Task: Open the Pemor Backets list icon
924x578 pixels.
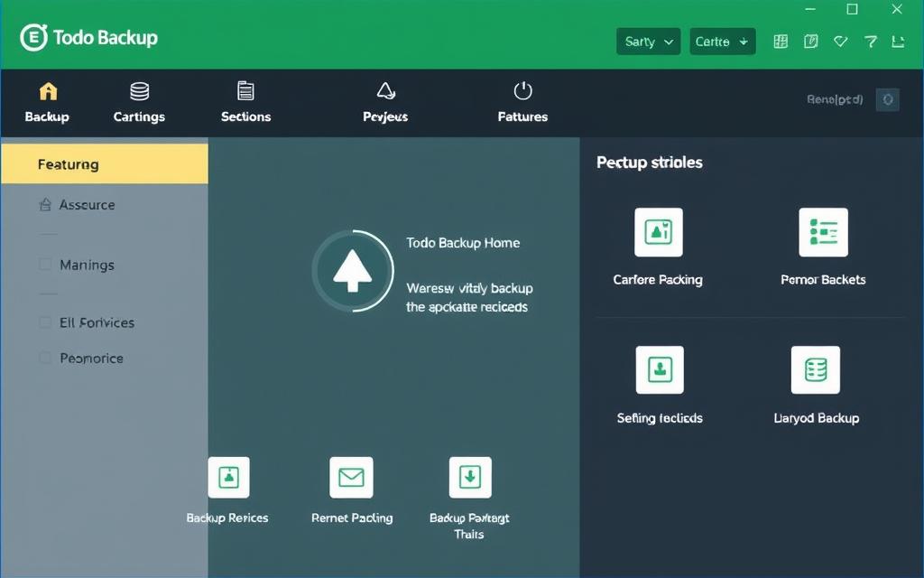Action: 823,232
